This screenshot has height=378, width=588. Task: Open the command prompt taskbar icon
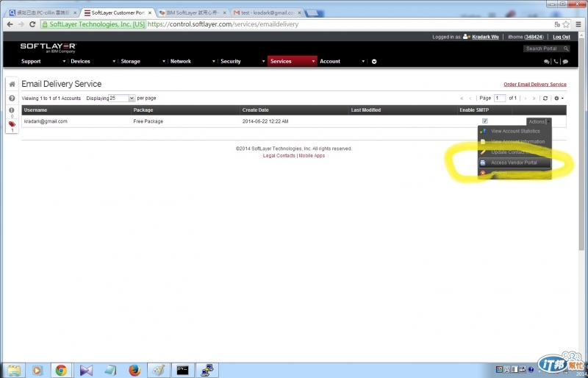click(x=182, y=370)
